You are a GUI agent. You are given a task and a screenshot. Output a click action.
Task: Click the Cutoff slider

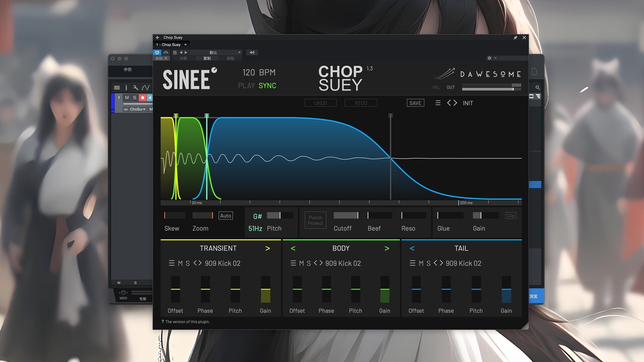pos(346,215)
